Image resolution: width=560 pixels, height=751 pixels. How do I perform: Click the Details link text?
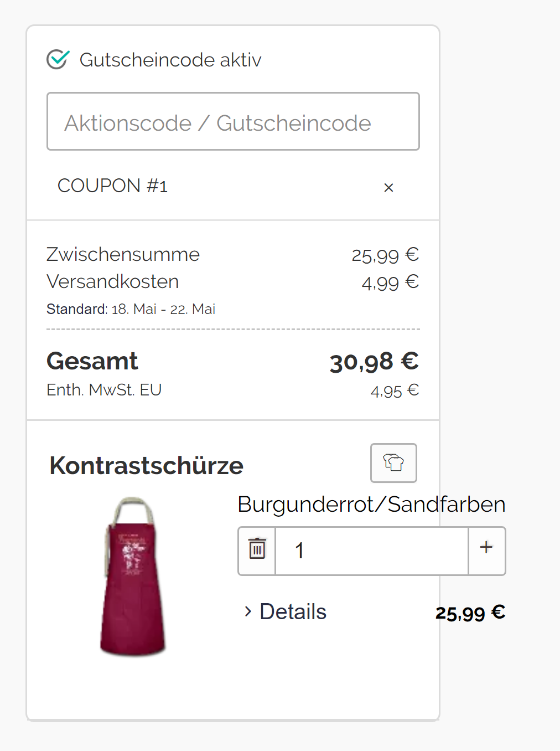293,611
